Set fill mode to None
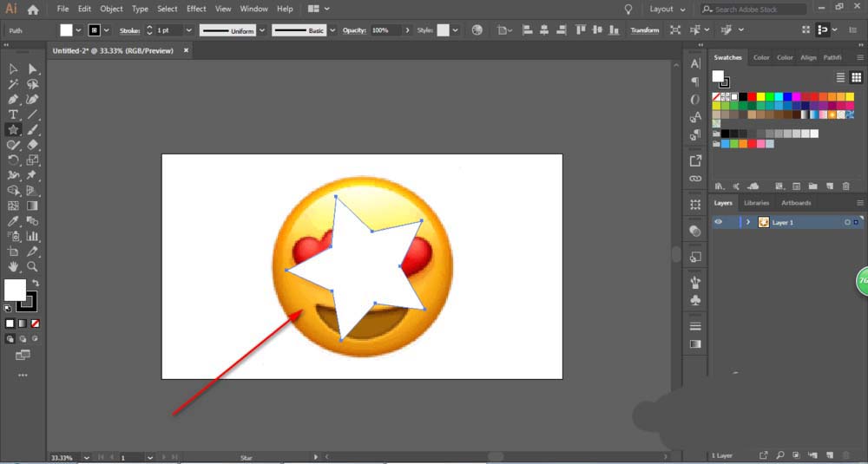 (36, 323)
